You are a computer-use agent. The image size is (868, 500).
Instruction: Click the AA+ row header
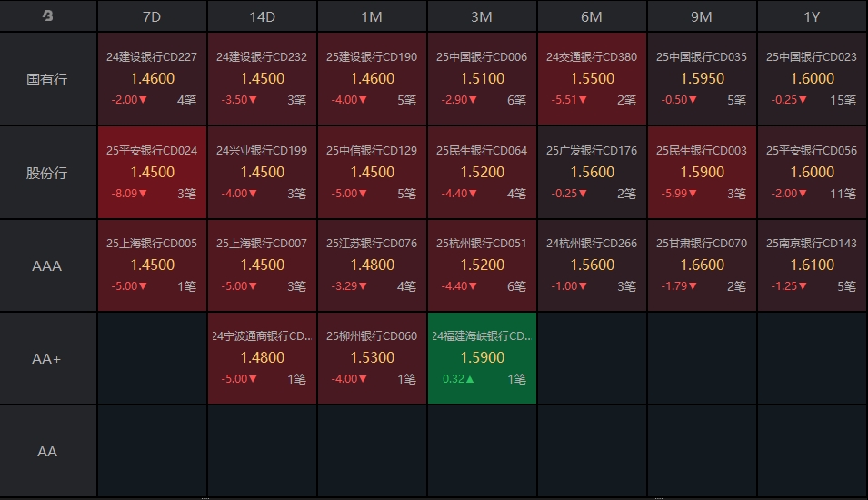click(x=47, y=359)
